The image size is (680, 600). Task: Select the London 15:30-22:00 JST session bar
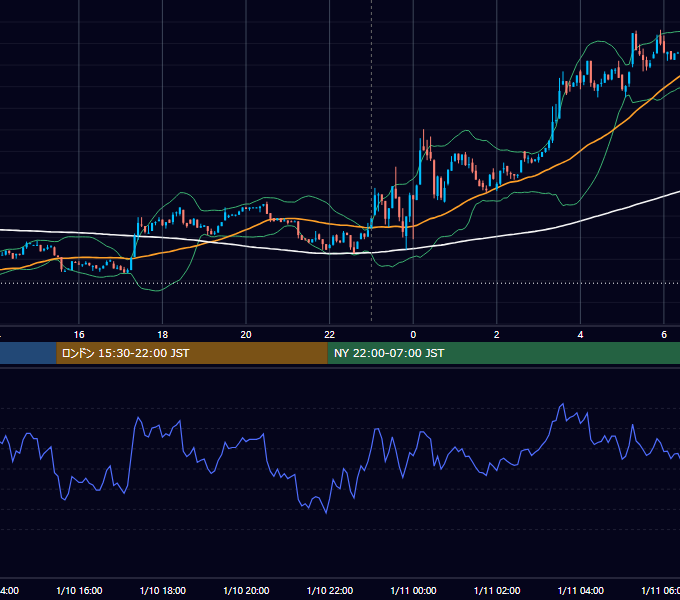click(x=192, y=353)
